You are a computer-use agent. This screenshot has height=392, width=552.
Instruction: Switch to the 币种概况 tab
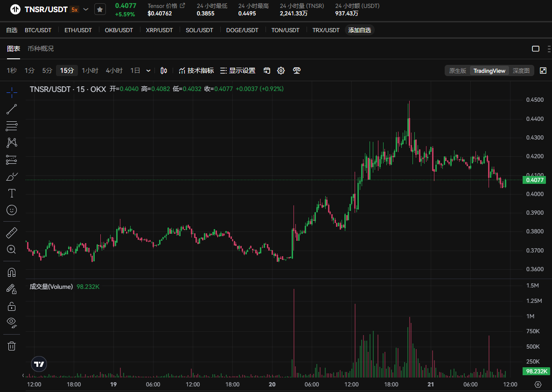(x=41, y=49)
